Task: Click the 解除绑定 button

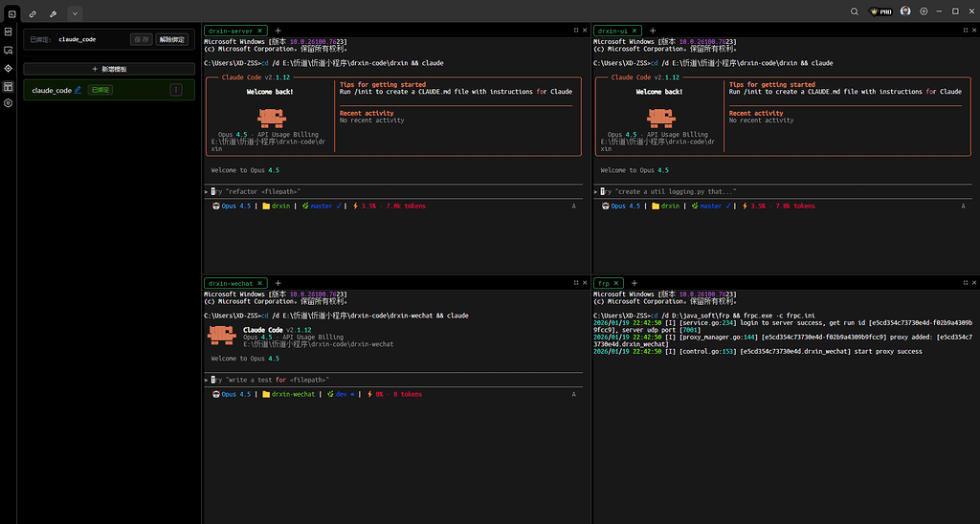Action: (172, 39)
